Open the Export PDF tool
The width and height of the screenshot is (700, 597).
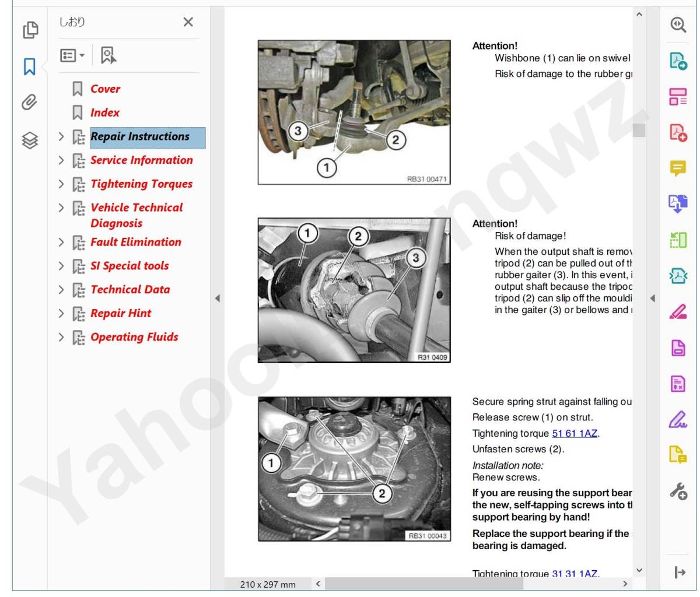(678, 61)
